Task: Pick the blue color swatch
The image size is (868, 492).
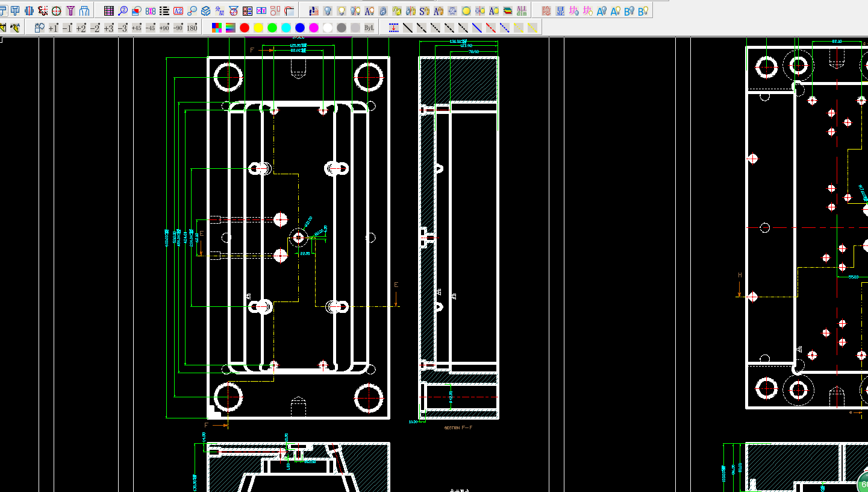Action: point(300,28)
